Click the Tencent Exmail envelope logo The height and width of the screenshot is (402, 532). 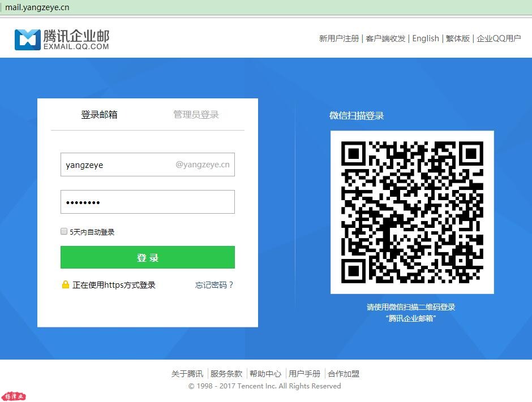(x=28, y=40)
